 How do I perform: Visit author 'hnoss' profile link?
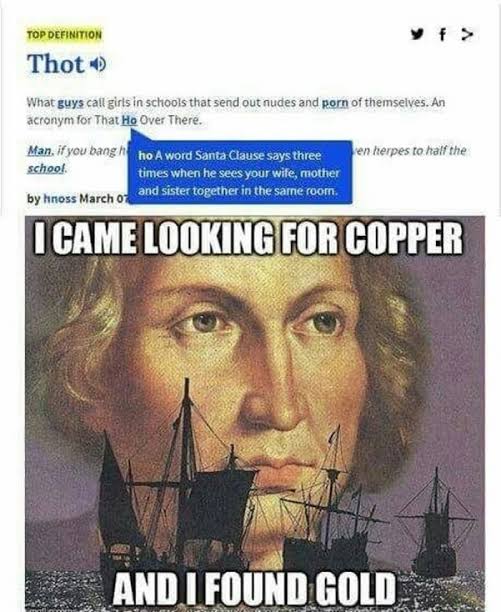(60, 199)
